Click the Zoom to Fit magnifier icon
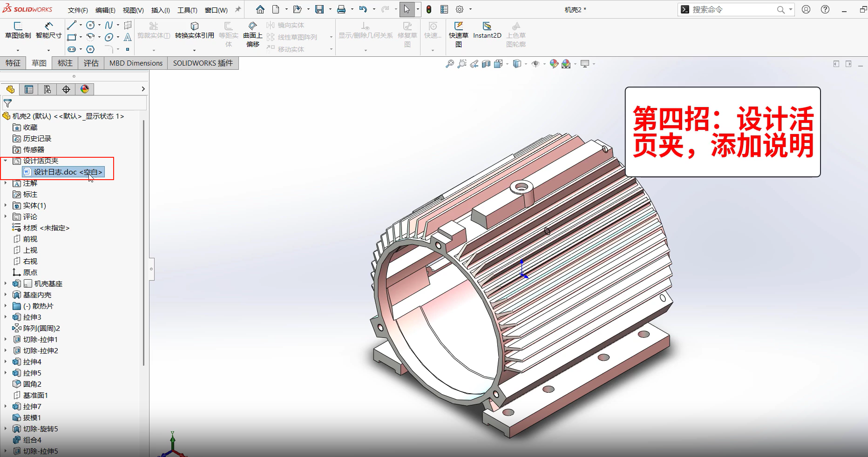 [x=449, y=64]
